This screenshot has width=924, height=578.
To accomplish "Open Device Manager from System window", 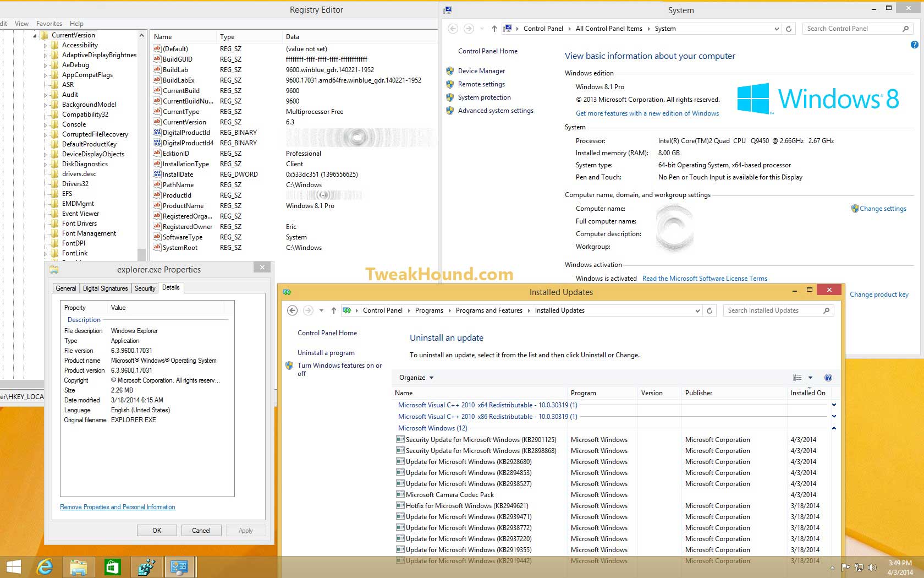I will click(x=481, y=71).
